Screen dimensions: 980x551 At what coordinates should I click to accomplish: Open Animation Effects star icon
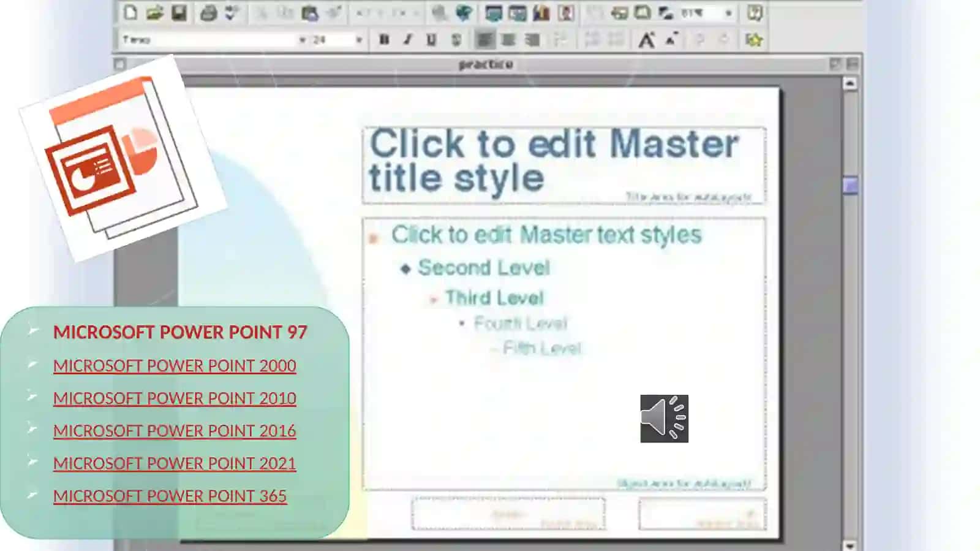click(x=754, y=40)
